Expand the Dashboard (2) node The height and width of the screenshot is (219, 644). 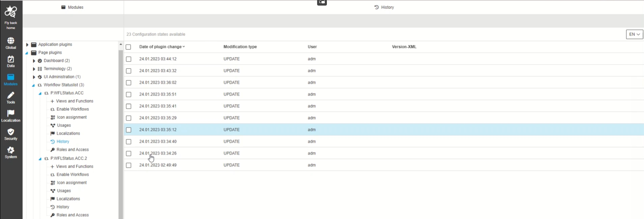pyautogui.click(x=34, y=61)
